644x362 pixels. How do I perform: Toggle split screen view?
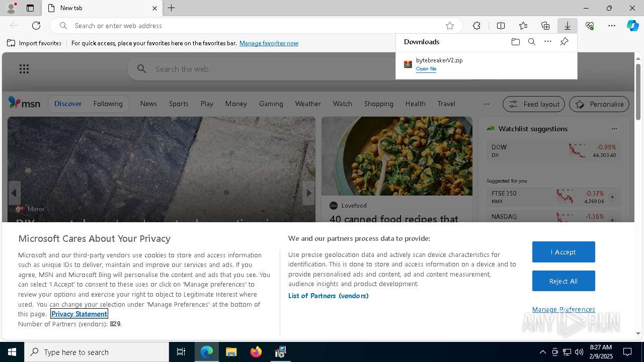coord(501,26)
